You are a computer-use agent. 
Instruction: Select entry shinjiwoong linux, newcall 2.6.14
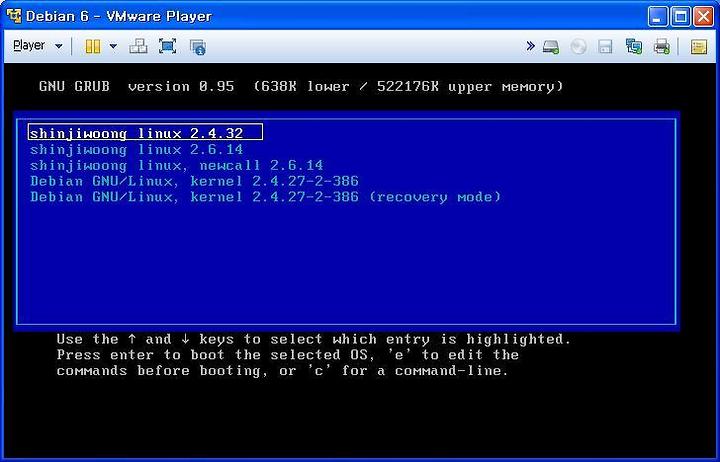click(x=177, y=165)
